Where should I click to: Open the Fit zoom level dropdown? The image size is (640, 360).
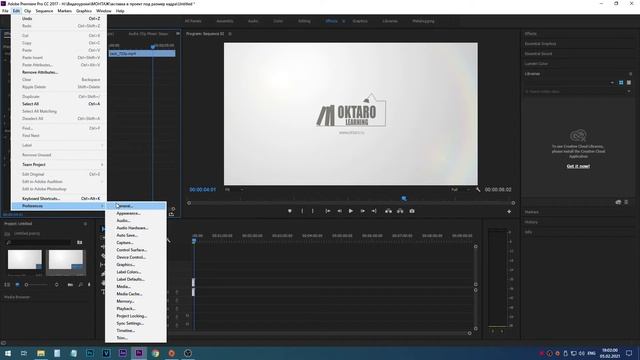(x=234, y=189)
